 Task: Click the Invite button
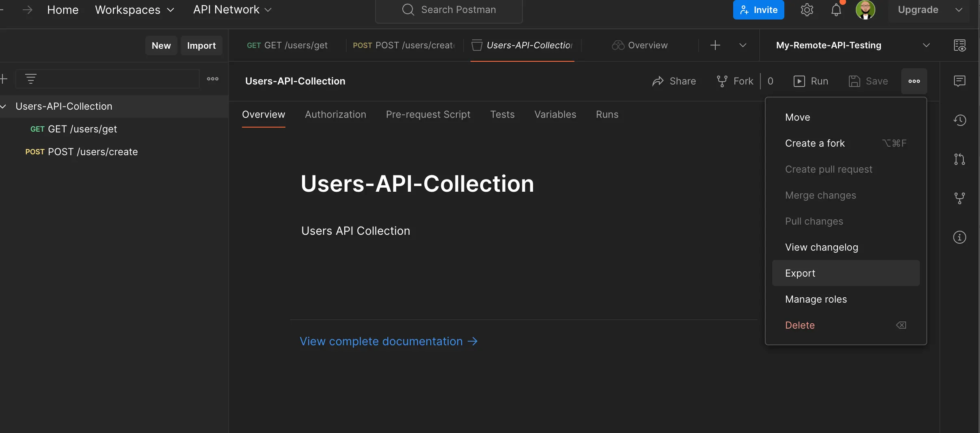click(x=758, y=10)
